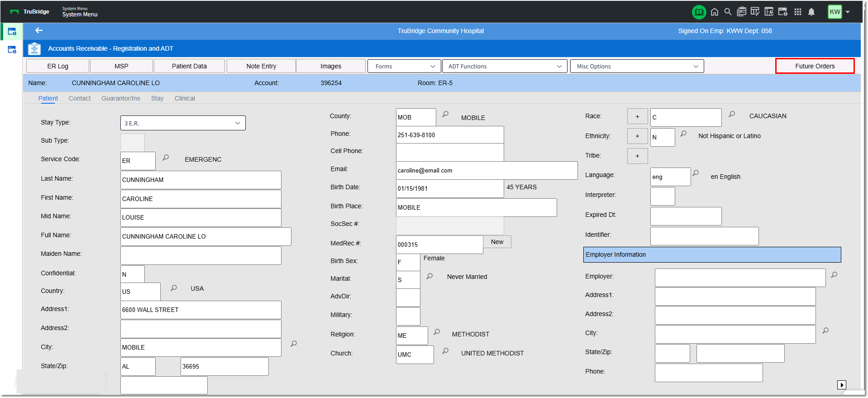
Task: Switch to the Clinical tab
Action: click(185, 98)
